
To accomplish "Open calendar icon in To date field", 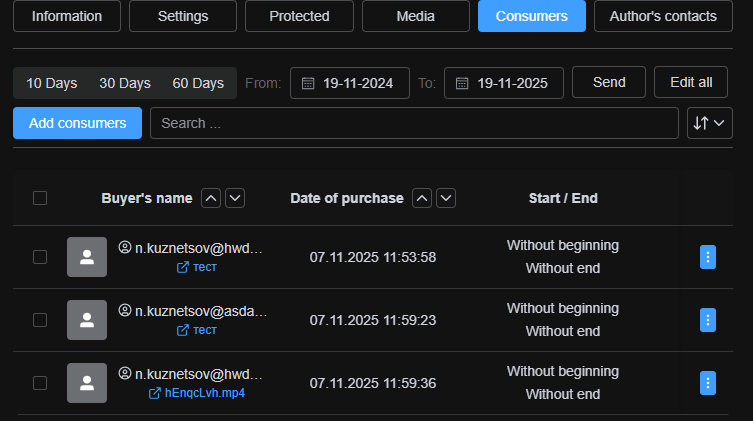I will [x=462, y=84].
